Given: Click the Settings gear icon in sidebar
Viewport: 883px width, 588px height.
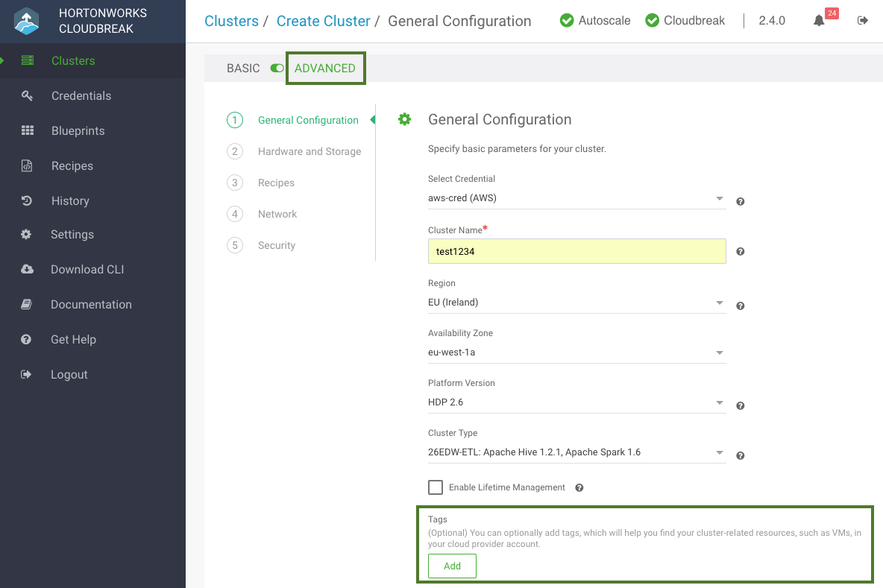Looking at the screenshot, I should coord(26,234).
